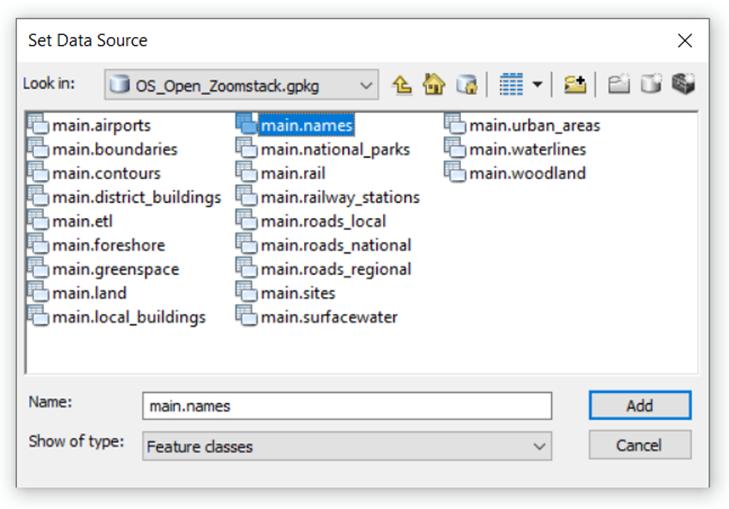Viewport: 729px width, 509px height.
Task: Click icon beside main.roads_local
Action: pyautogui.click(x=246, y=220)
